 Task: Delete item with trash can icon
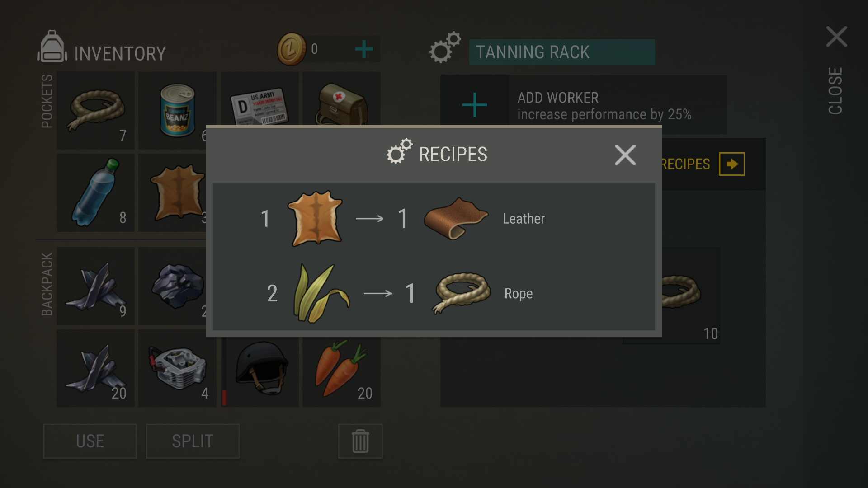point(360,441)
